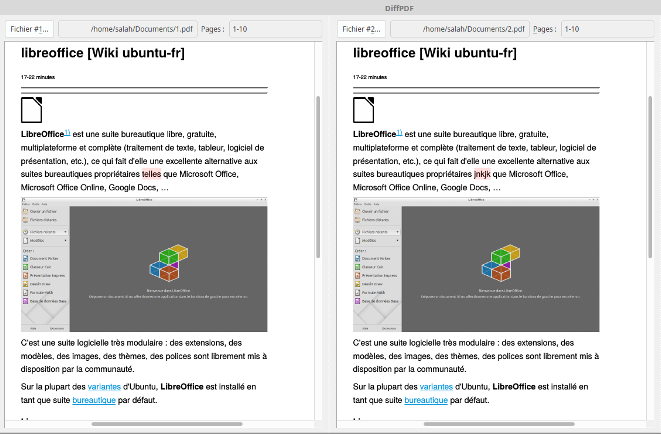
Task: Click the DiffPDF window title bar
Action: 330,8
